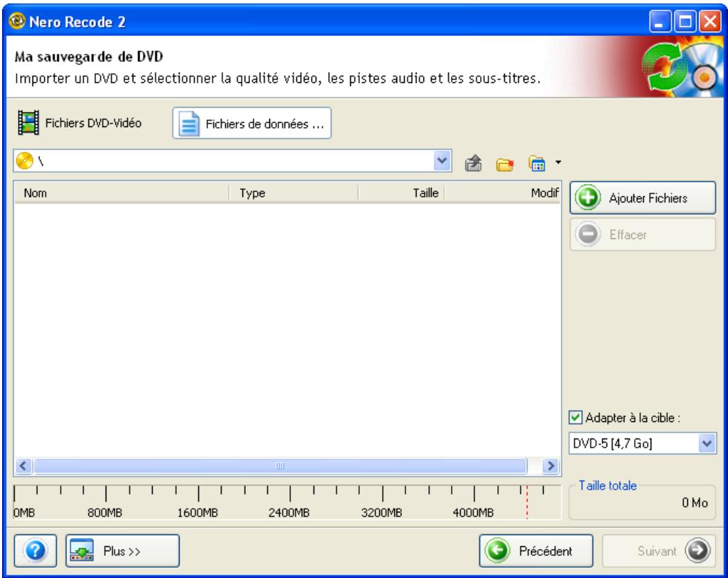This screenshot has width=728, height=578.
Task: Click the 2400MB label on size ruler
Action: coord(289,512)
